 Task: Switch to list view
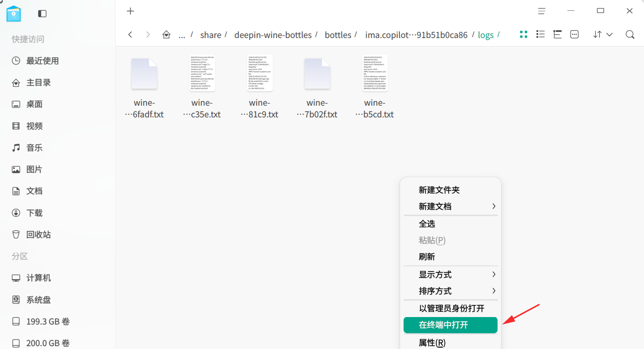541,34
